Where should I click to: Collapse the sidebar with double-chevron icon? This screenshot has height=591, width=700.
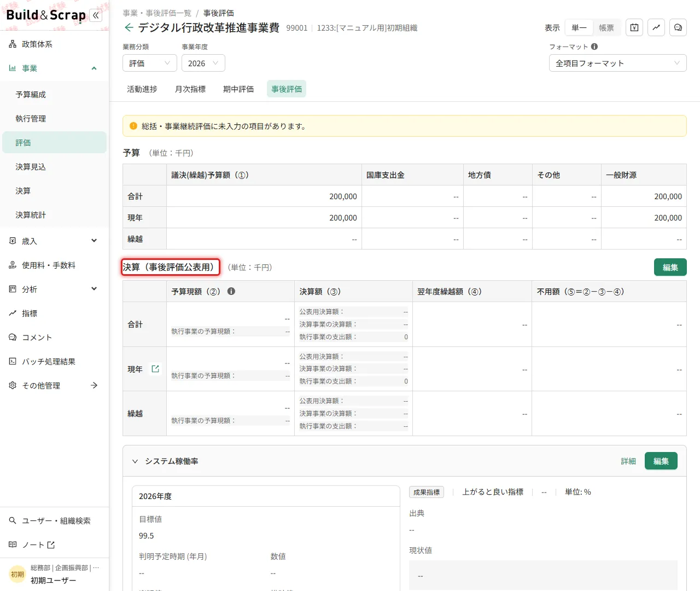pyautogui.click(x=96, y=15)
